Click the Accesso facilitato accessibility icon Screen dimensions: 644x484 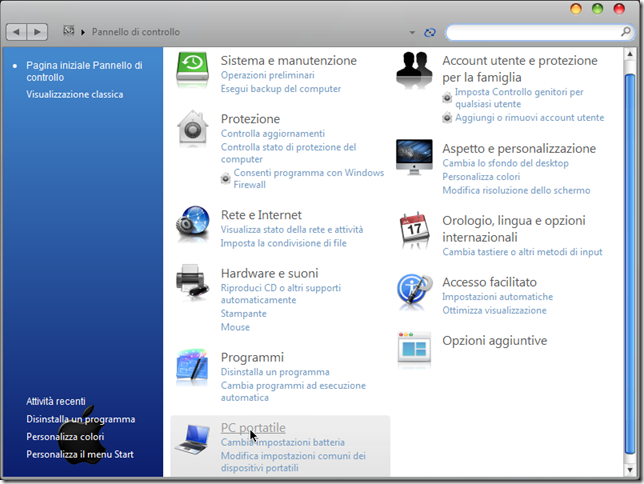click(414, 288)
